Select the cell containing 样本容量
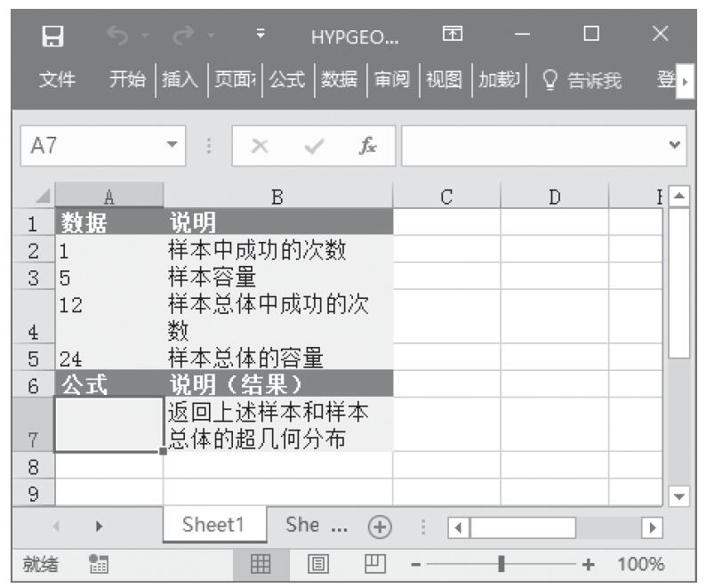Screen dimensions: 706x588 277,276
